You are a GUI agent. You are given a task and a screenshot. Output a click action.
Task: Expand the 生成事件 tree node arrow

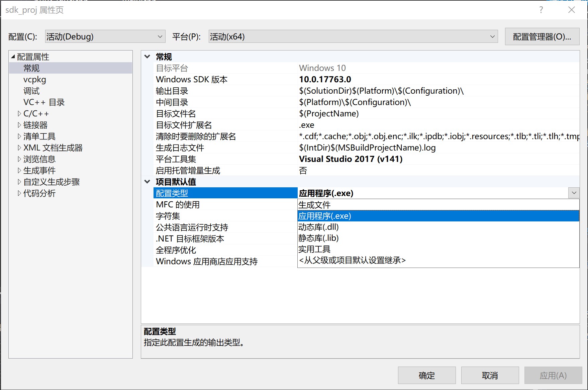tap(19, 171)
